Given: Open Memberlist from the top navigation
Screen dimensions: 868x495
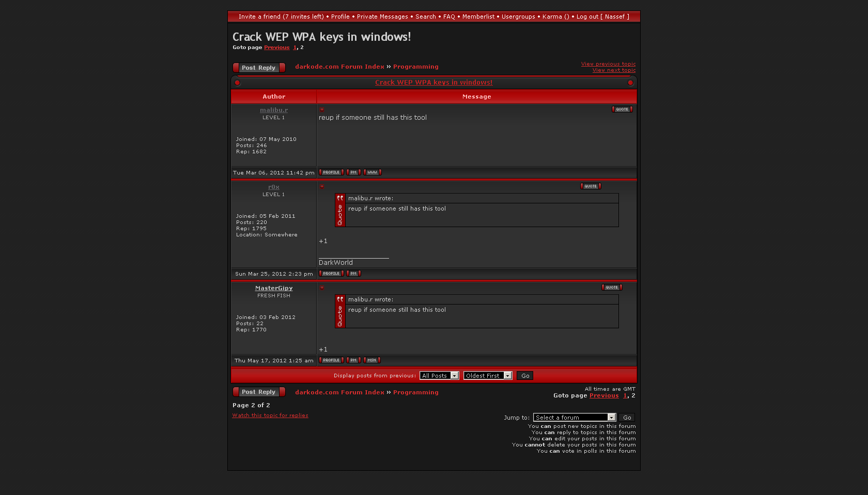Looking at the screenshot, I should [x=478, y=17].
